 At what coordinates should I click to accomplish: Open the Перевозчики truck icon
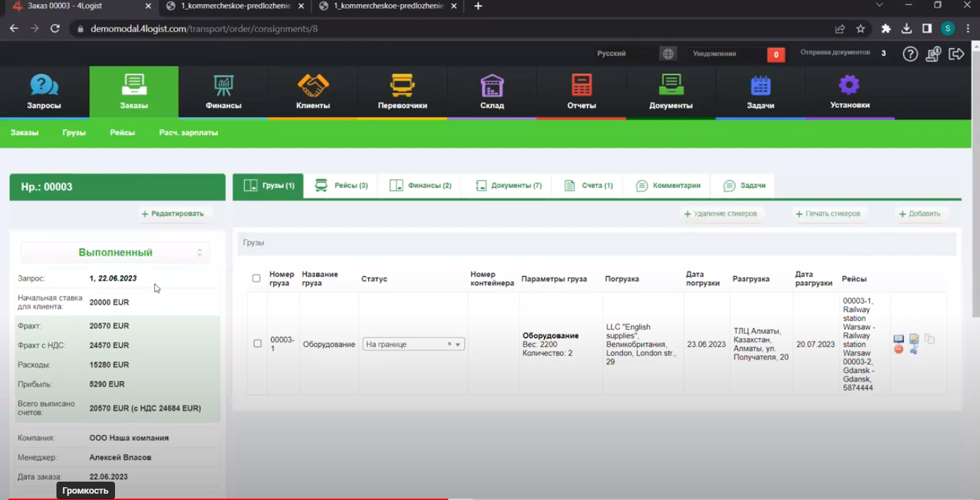click(402, 85)
